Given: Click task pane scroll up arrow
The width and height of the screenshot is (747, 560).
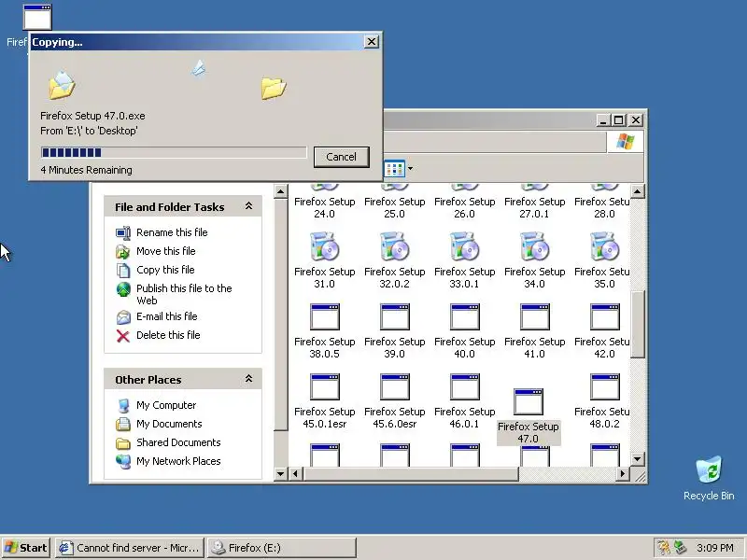Looking at the screenshot, I should pos(281,191).
